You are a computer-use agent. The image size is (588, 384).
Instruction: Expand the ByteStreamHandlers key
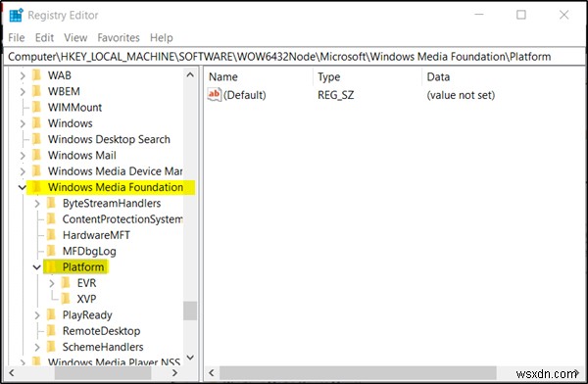click(x=37, y=203)
